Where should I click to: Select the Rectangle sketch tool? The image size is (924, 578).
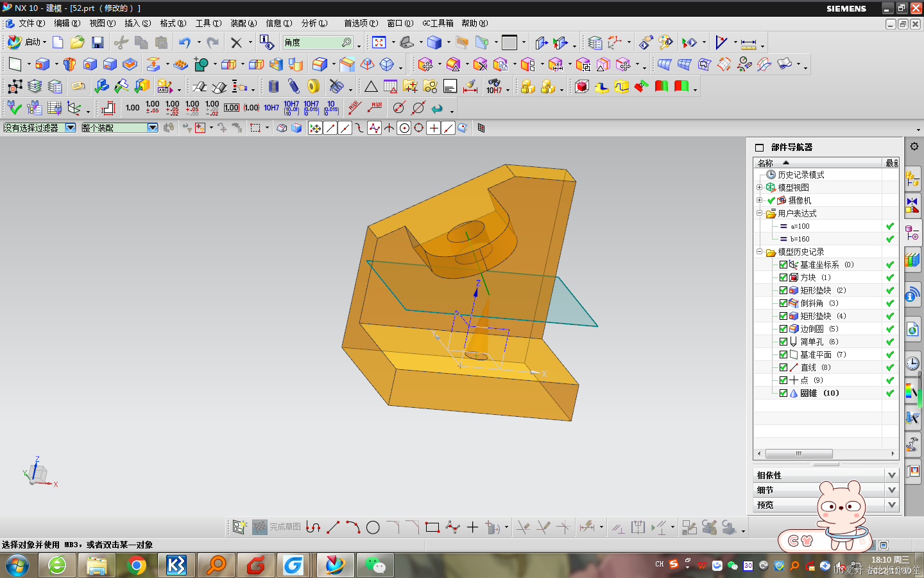[x=432, y=528]
